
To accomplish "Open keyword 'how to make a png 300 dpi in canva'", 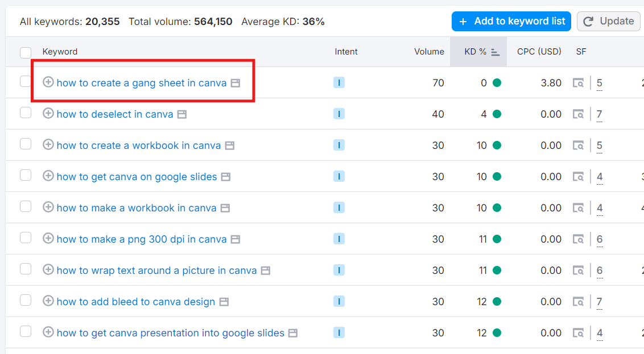I will click(x=142, y=239).
